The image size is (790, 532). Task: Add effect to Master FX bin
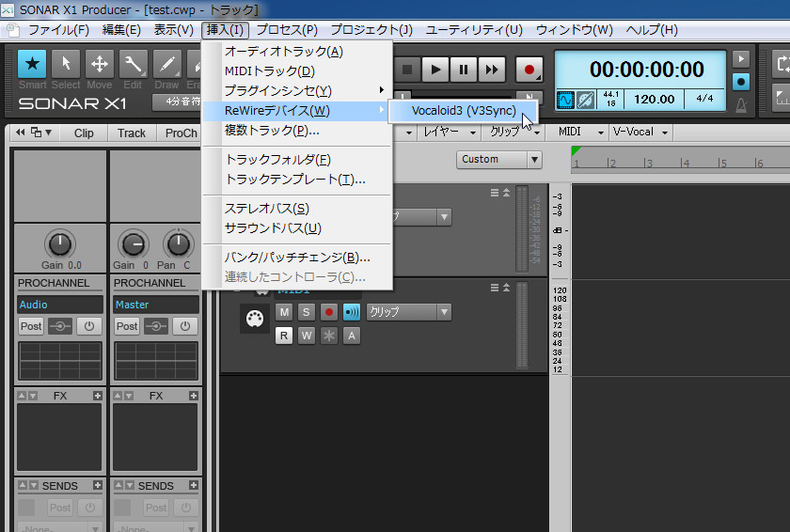(194, 396)
